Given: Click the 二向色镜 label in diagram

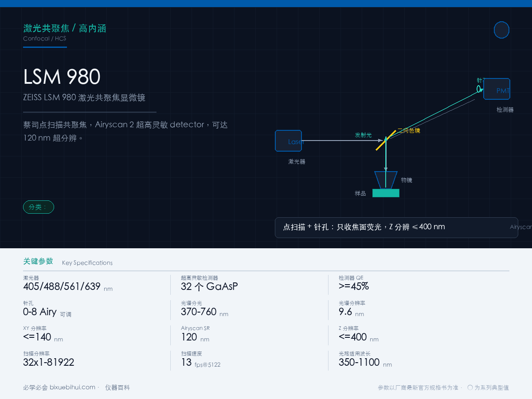Looking at the screenshot, I should [409, 131].
